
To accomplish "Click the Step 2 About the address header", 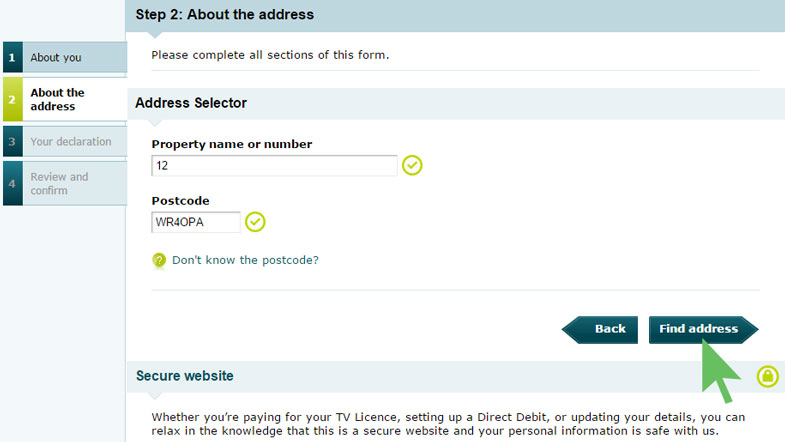I will [x=225, y=15].
